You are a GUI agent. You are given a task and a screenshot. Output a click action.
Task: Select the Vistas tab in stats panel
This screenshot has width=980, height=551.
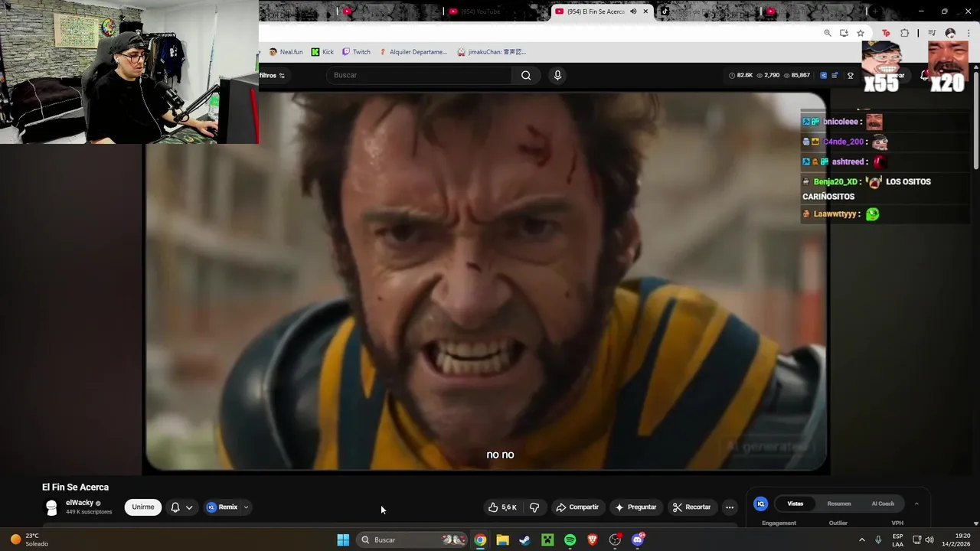795,504
